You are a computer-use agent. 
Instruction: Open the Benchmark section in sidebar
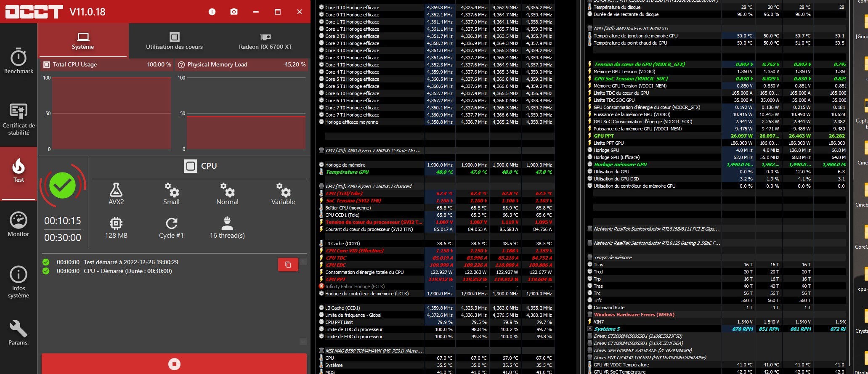pos(19,61)
